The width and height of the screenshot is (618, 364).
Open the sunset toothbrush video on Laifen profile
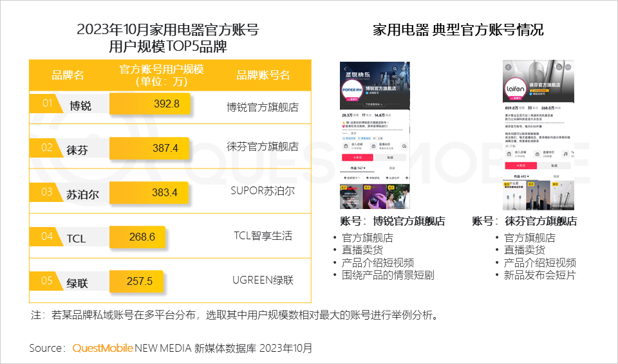click(x=538, y=196)
